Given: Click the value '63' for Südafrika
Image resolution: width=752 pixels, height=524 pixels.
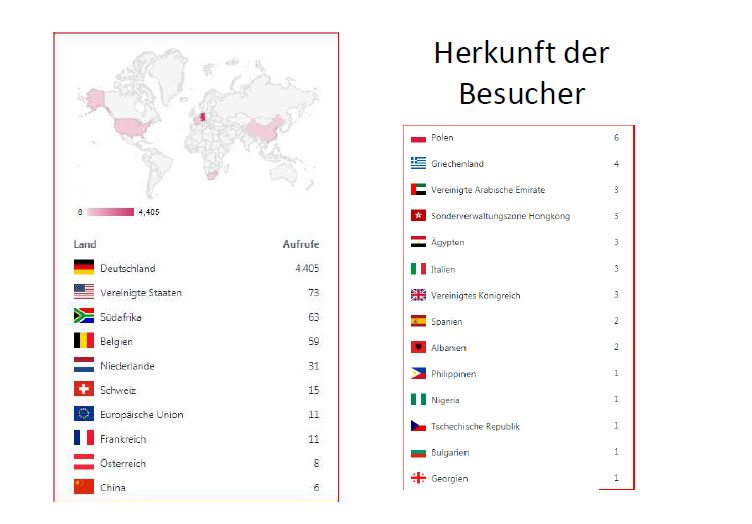Looking at the screenshot, I should click(314, 317).
